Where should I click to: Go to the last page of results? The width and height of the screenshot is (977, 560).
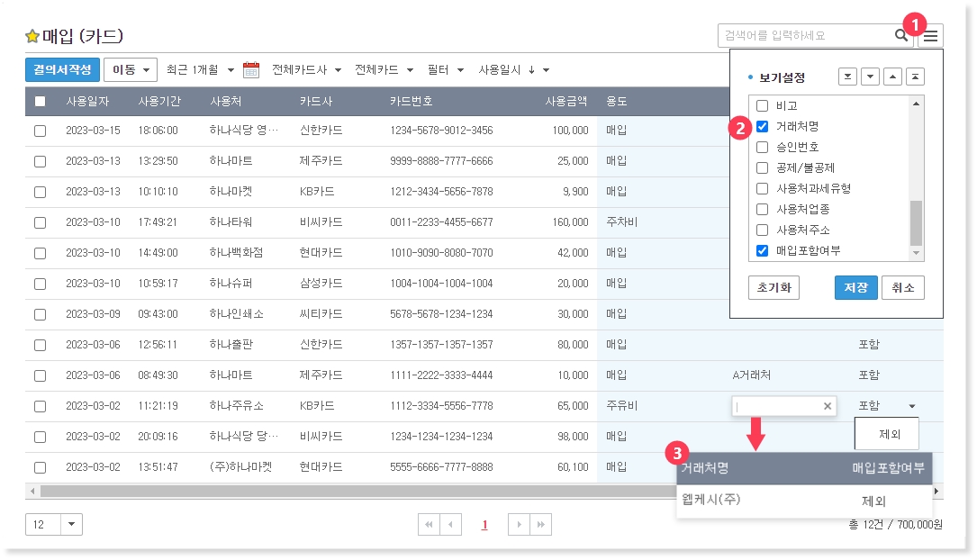click(x=540, y=525)
